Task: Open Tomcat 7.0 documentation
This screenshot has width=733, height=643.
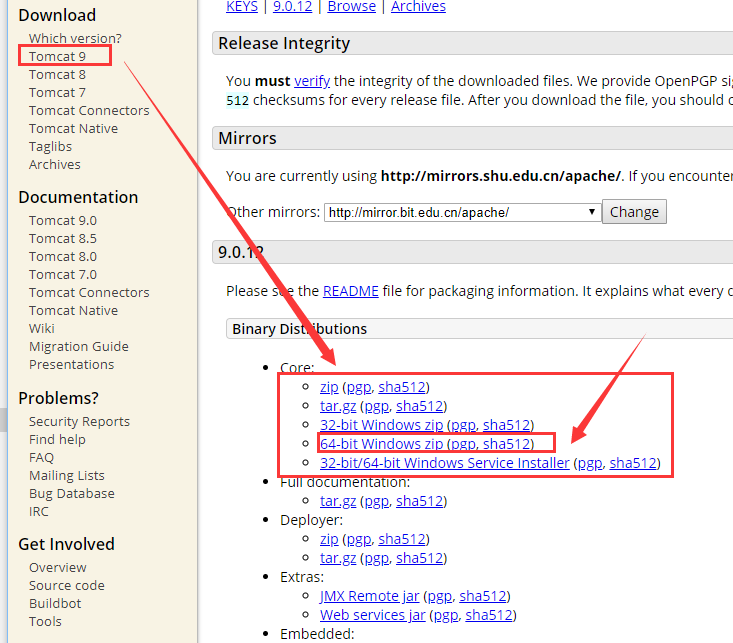Action: pos(63,275)
